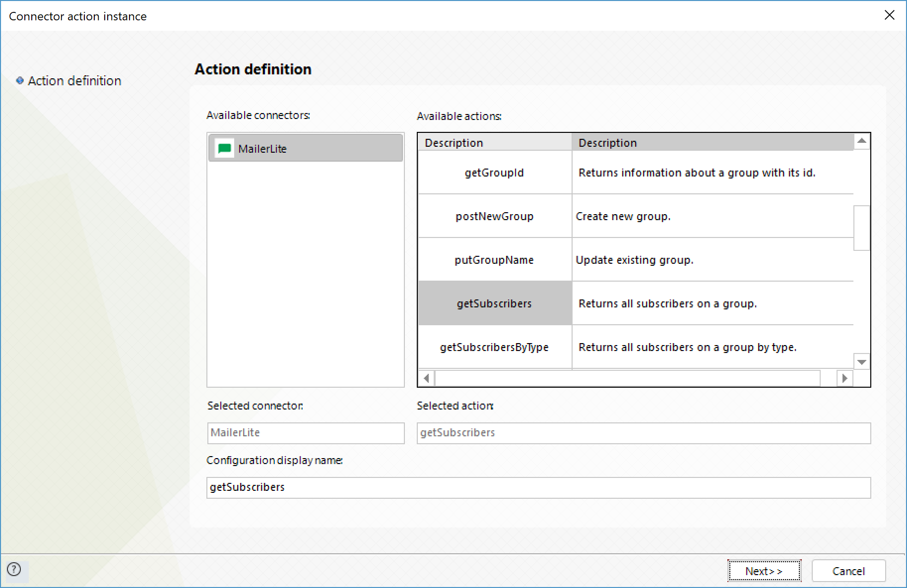
Task: Click 'Returns all subscribers on a group.' cell
Action: click(713, 303)
